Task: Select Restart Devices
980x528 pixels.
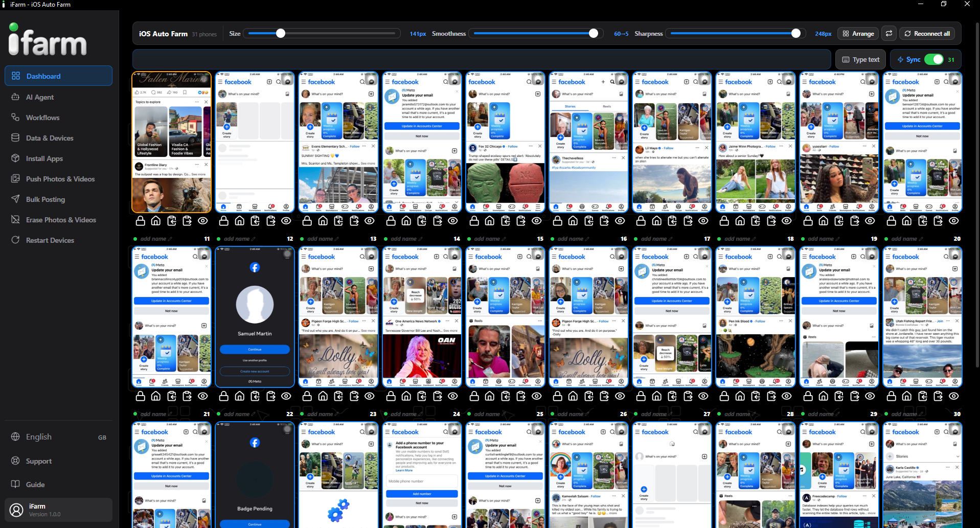Action: tap(58, 240)
